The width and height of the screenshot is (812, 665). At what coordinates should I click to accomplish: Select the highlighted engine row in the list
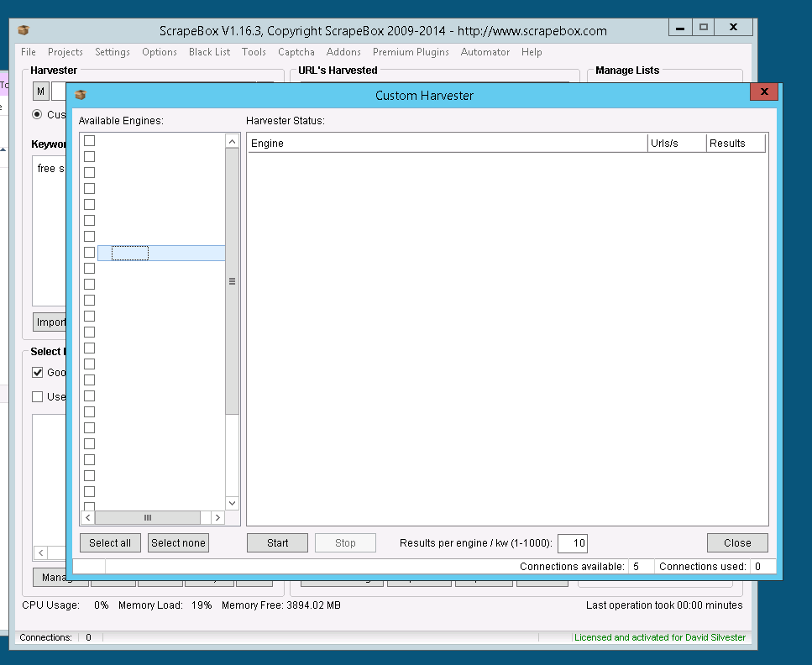point(161,253)
